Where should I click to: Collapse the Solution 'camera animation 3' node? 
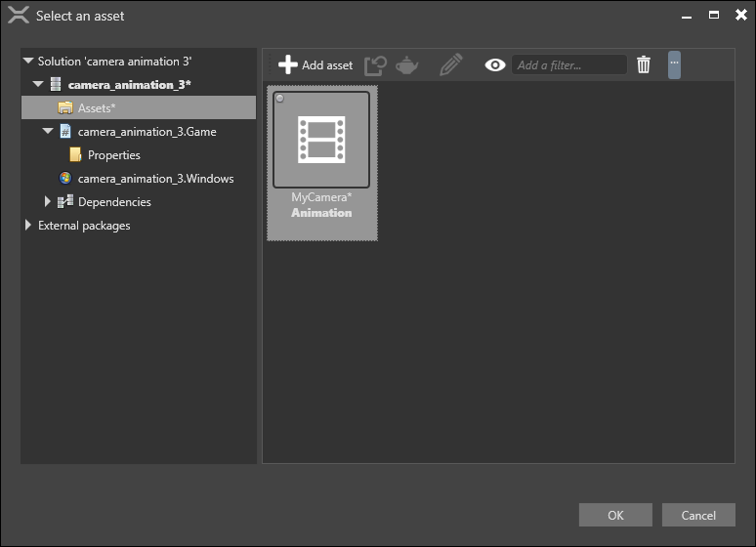[28, 62]
